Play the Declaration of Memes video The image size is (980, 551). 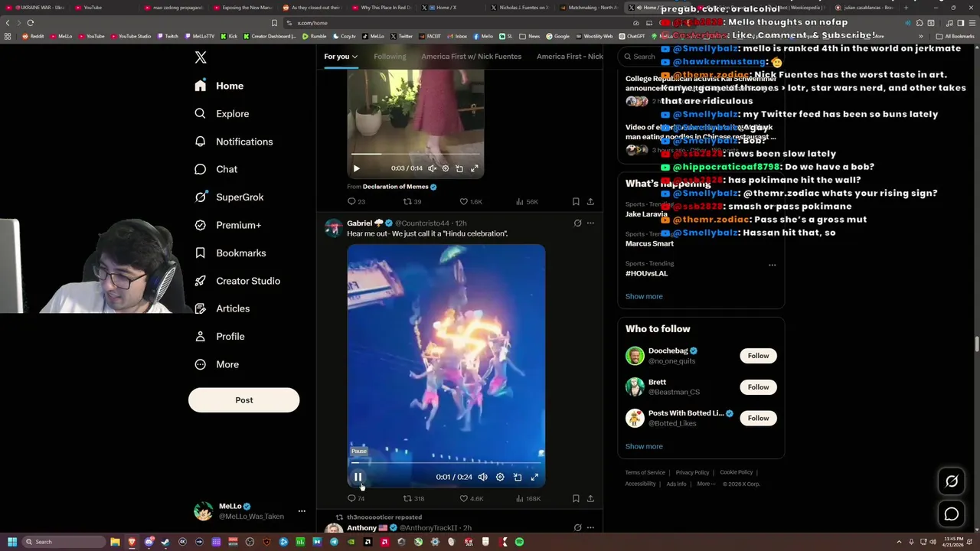(x=356, y=168)
